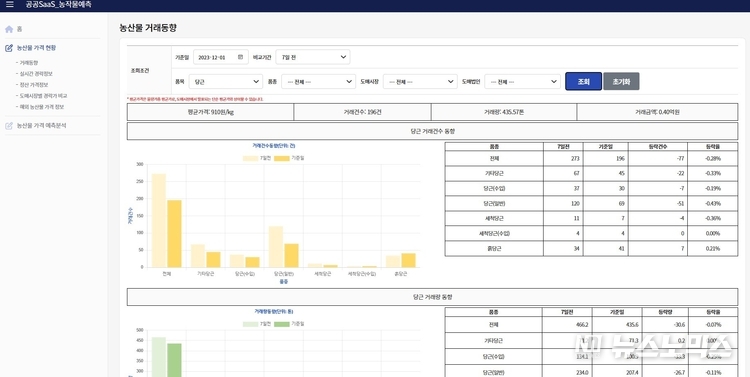Click the 등락건수 column header
This screenshot has width=750, height=377.
[658, 146]
